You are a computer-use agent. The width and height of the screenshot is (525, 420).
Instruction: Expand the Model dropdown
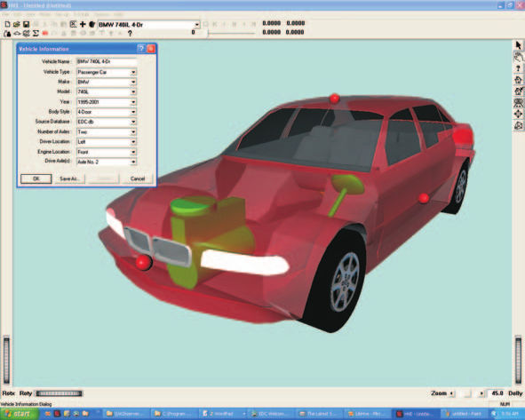(x=133, y=91)
